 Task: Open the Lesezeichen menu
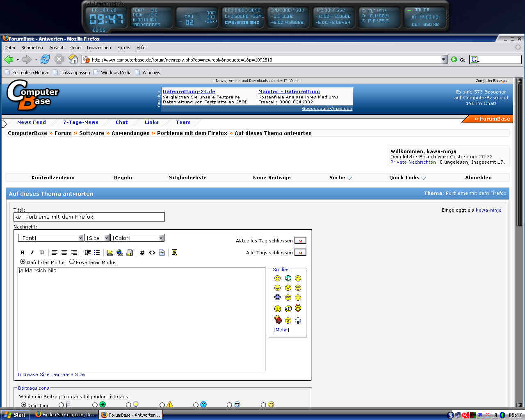[x=99, y=48]
